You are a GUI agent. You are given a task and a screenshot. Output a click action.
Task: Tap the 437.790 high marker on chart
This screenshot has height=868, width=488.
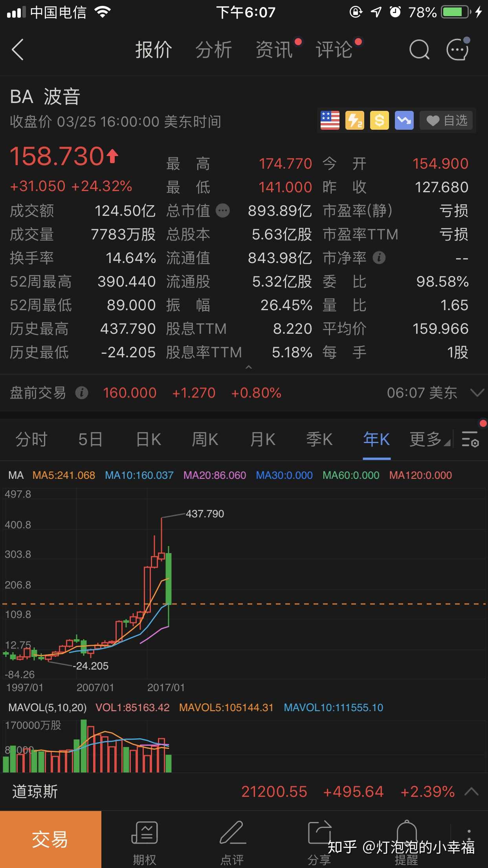point(205,513)
